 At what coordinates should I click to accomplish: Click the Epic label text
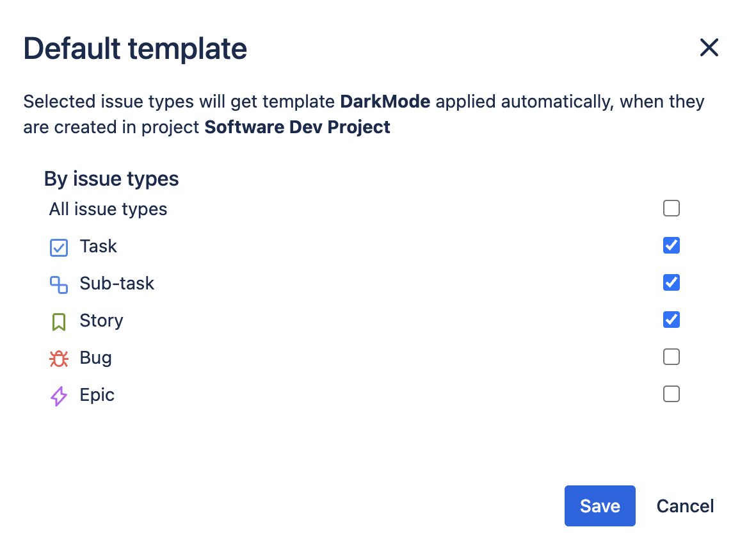tap(97, 395)
